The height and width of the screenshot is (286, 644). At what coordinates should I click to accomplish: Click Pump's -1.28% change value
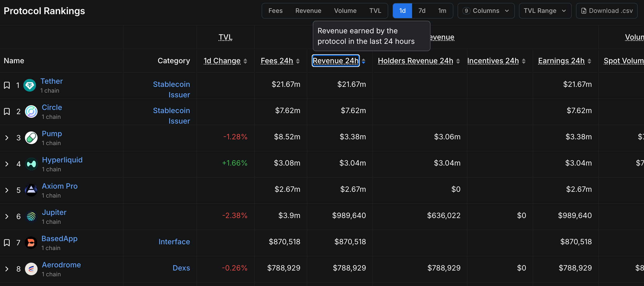pos(235,137)
